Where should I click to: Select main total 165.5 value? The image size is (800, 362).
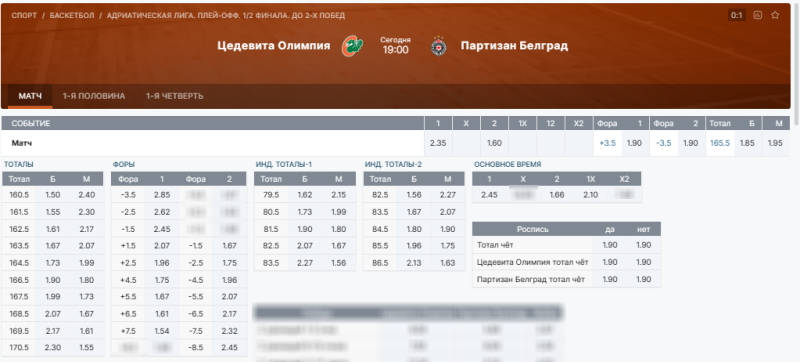tap(719, 143)
